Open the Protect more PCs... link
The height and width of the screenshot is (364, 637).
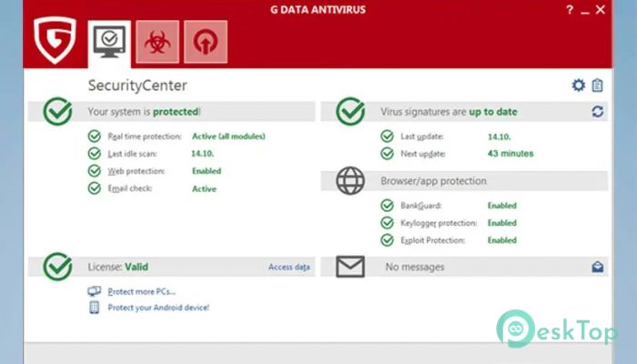[x=141, y=292]
